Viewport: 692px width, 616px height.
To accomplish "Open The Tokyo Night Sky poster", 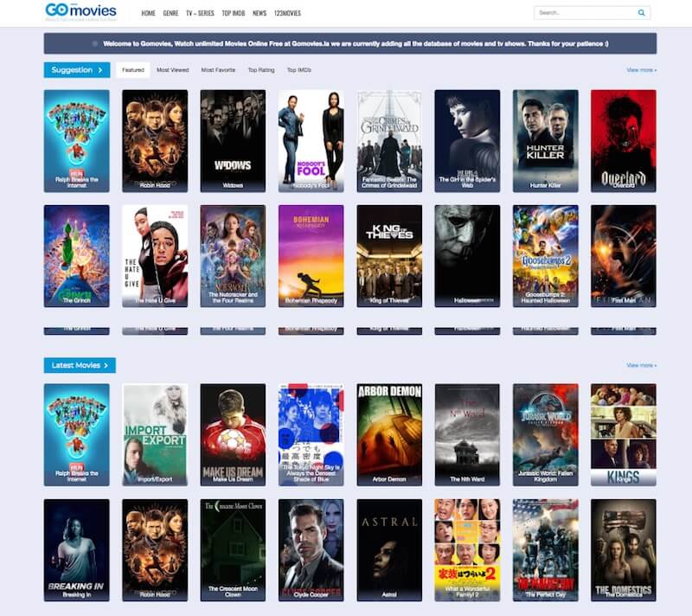I will click(x=311, y=434).
